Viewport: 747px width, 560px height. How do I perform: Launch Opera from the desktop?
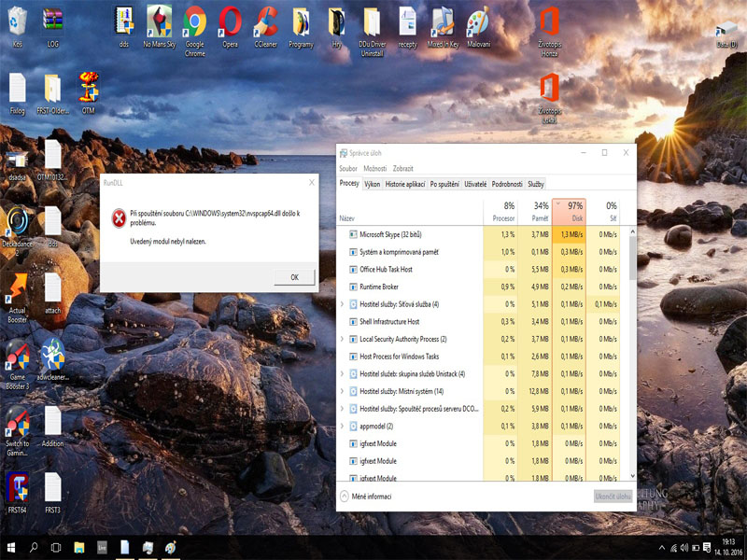tap(230, 22)
